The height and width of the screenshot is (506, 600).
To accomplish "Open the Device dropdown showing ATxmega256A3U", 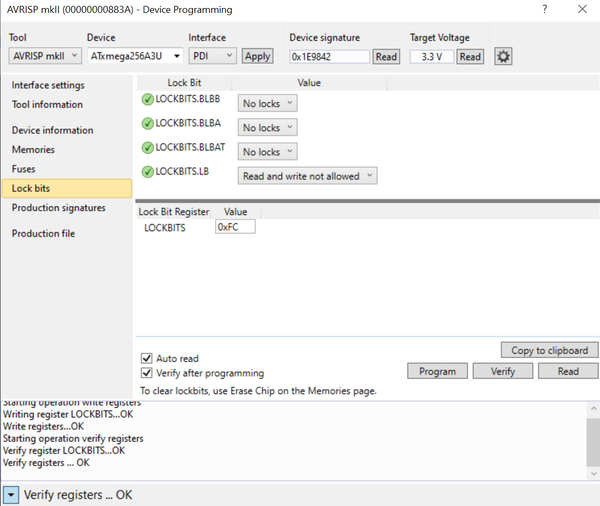I will coord(135,56).
